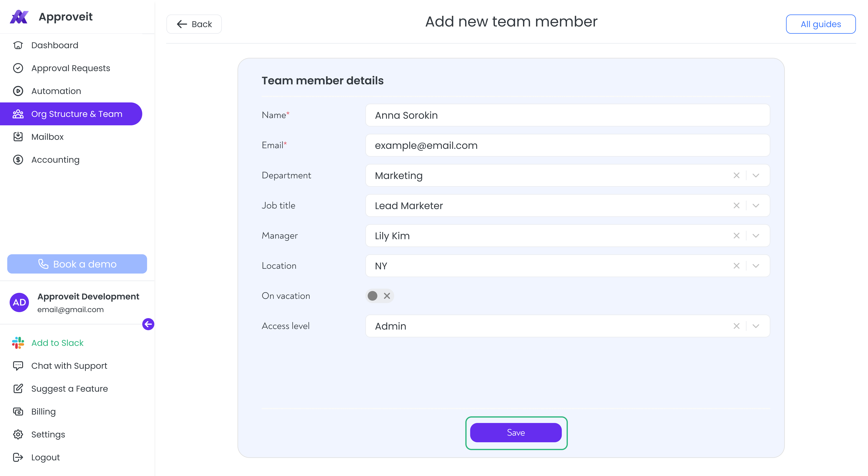Click the Accounting dollar icon
The width and height of the screenshot is (868, 476).
[x=18, y=160]
